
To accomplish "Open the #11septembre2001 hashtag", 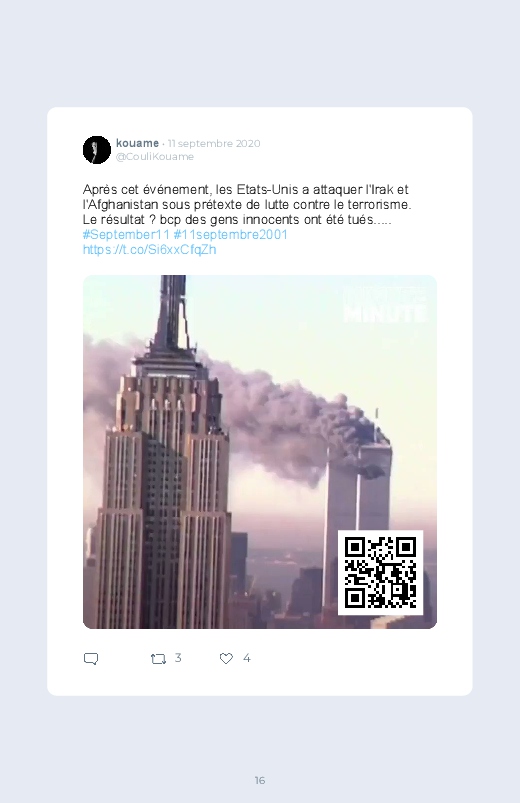I will (x=231, y=235).
